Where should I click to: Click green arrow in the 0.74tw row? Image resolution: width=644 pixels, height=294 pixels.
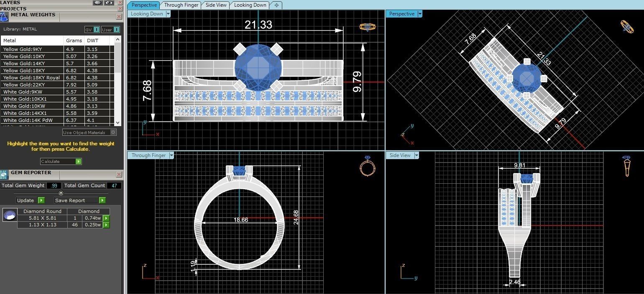point(106,218)
